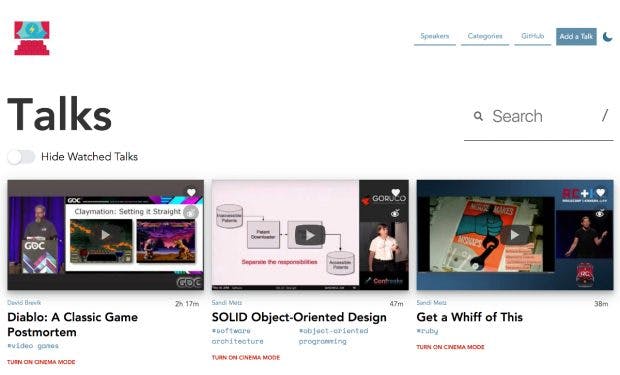
Task: Enable the Hide Watched Talks switch
Action: 21,157
